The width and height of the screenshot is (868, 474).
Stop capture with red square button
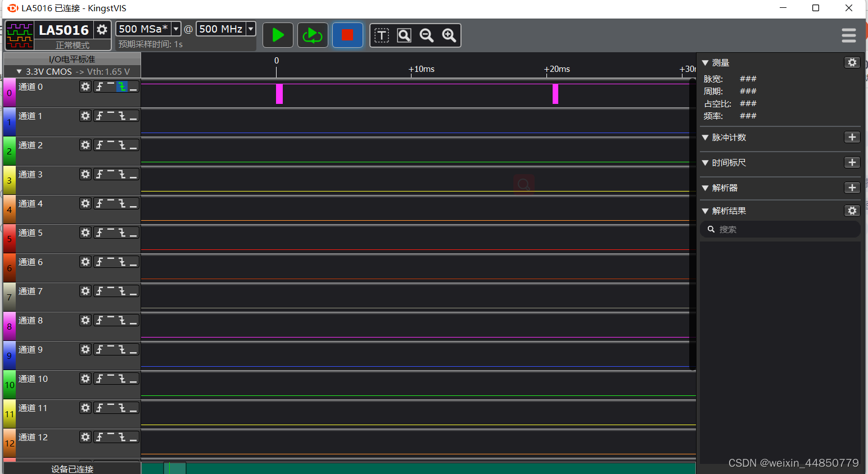pyautogui.click(x=347, y=35)
